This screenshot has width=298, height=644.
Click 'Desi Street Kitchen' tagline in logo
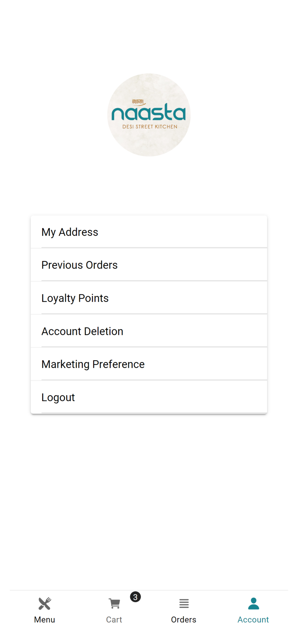(x=150, y=127)
